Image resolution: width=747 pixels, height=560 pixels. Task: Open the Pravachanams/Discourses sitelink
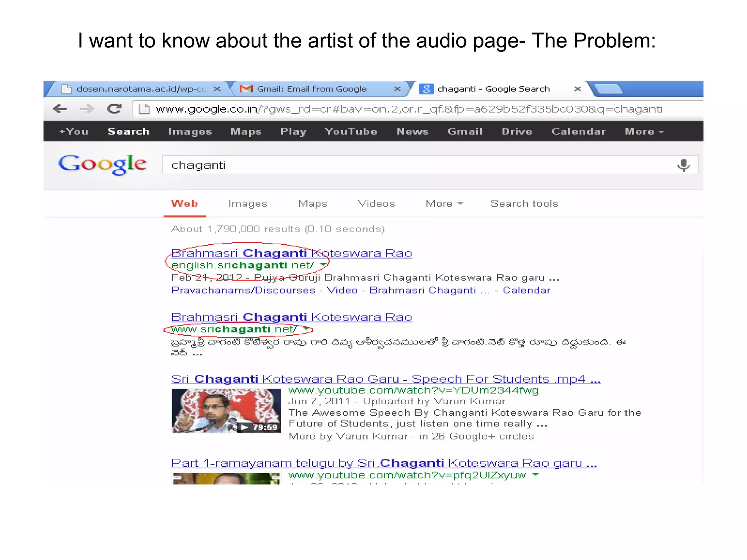[243, 290]
